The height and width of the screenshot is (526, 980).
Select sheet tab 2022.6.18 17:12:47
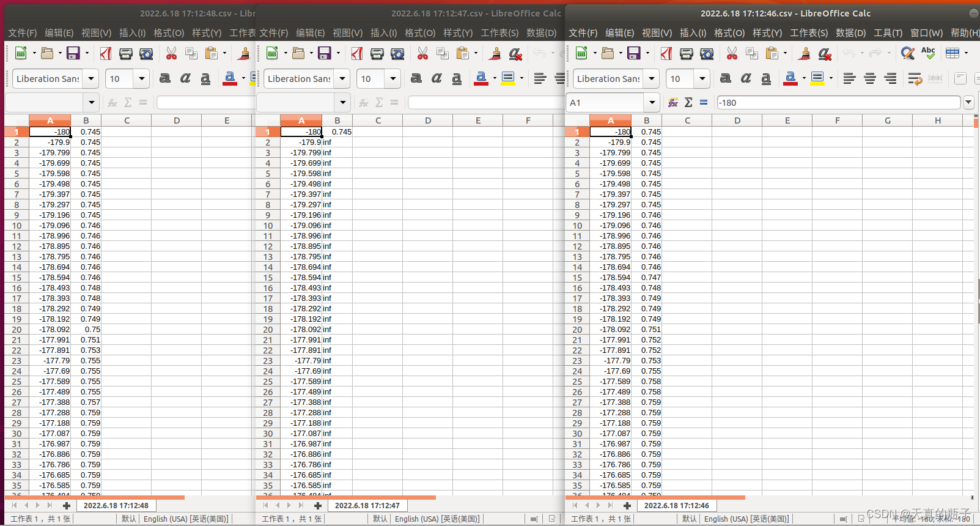(367, 506)
